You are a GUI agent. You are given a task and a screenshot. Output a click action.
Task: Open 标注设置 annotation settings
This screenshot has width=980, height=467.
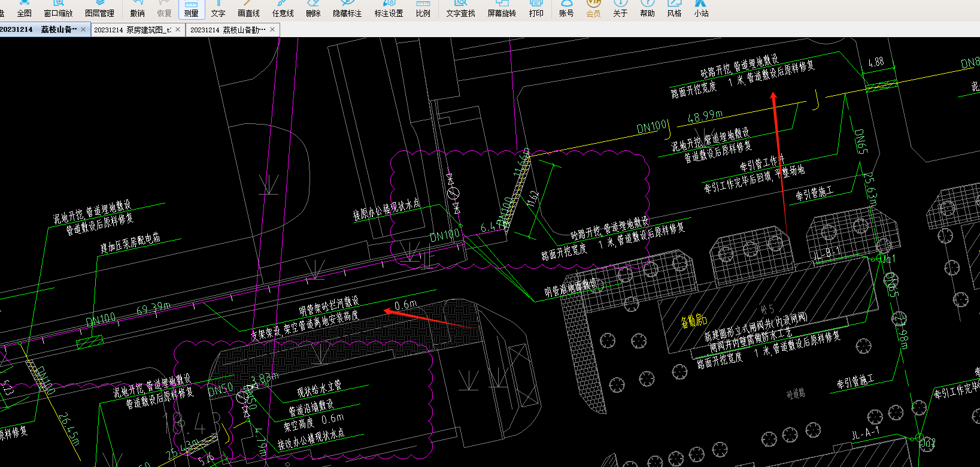pos(389,9)
